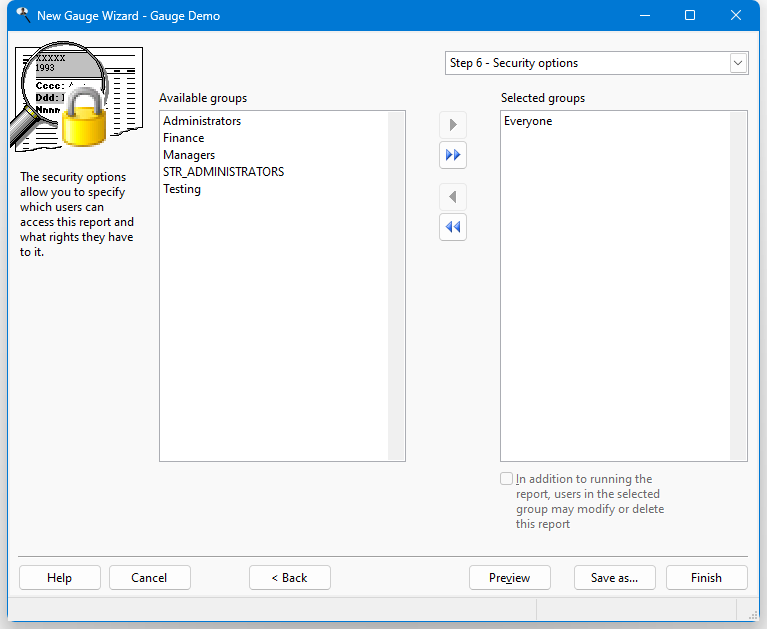Viewport: 767px width, 629px height.
Task: Click the add all groups double-arrow
Action: pos(453,155)
